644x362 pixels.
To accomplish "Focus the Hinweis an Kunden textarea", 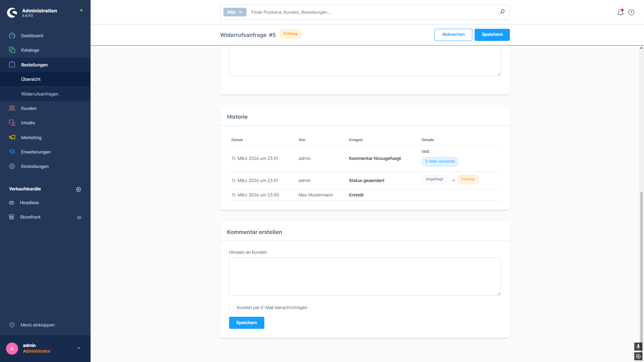I will point(365,276).
